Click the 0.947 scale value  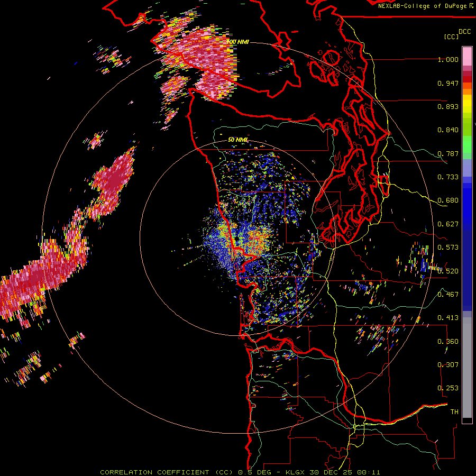(448, 83)
